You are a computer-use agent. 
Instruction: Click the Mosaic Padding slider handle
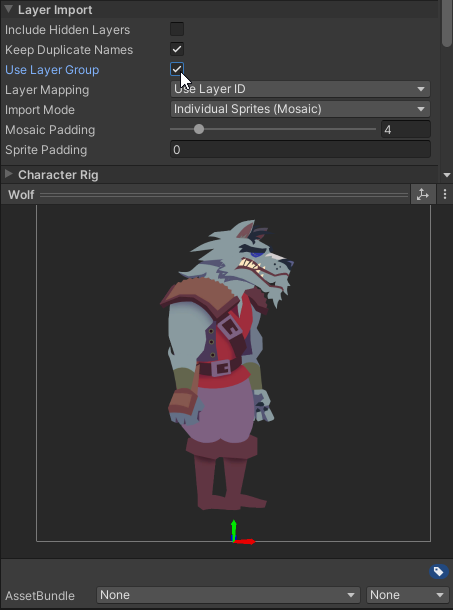tap(199, 129)
